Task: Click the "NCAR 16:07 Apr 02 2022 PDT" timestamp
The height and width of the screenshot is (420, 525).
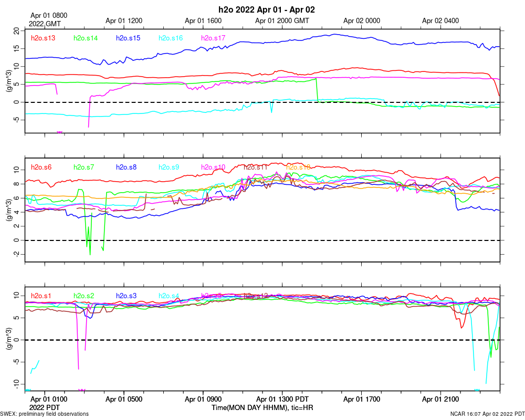Action: tap(488, 414)
